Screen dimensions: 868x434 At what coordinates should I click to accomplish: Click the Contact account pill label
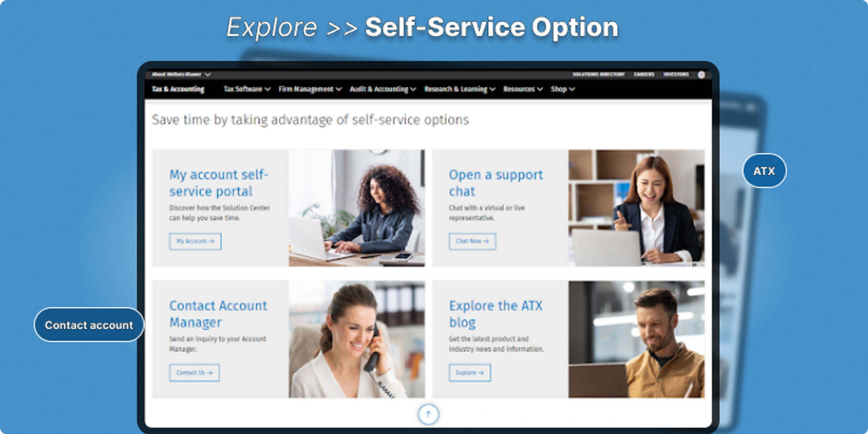pos(89,325)
